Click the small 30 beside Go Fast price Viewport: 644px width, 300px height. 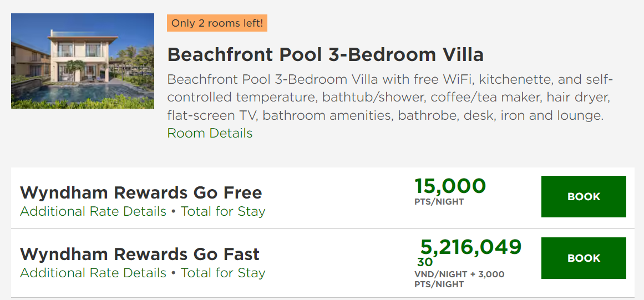click(425, 262)
